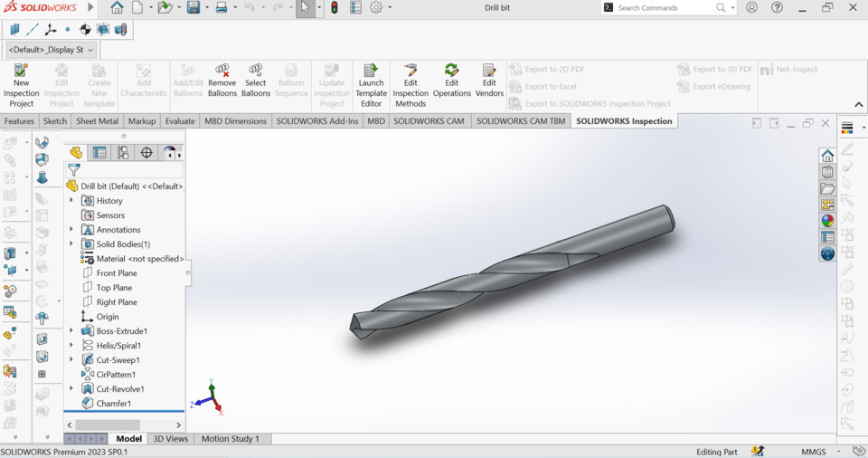Viewport: 868px width, 458px height.
Task: Open ConfigurationManager tab icon
Action: [123, 152]
